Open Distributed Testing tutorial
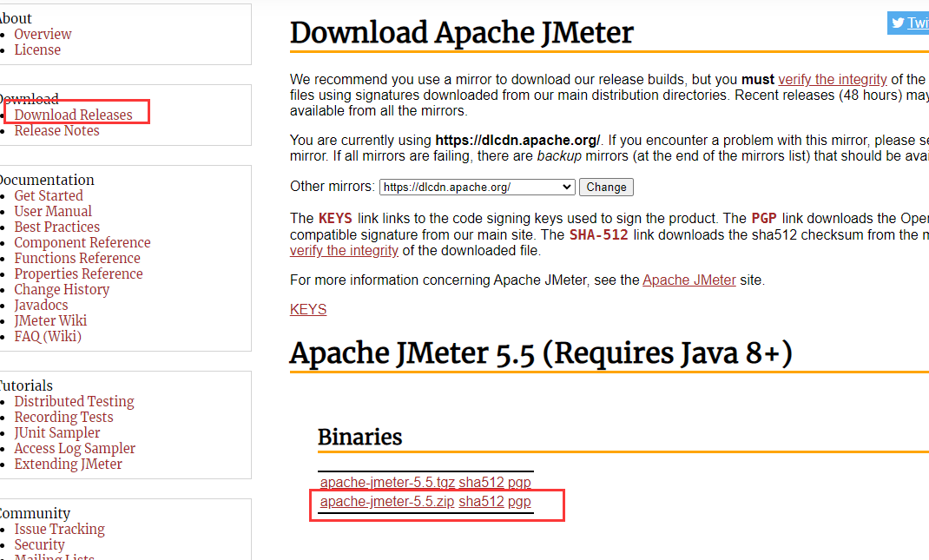Viewport: 929px width, 560px height. click(74, 402)
